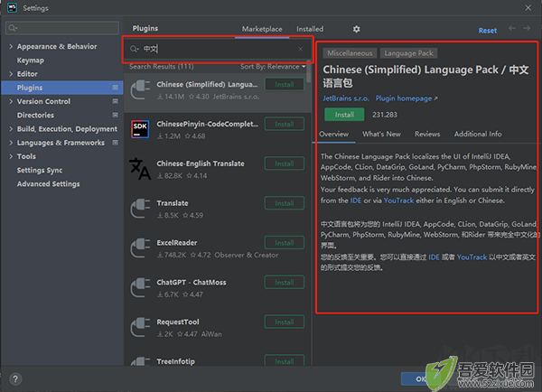Open the Additional Info tab
Image resolution: width=542 pixels, height=392 pixels.
(478, 134)
